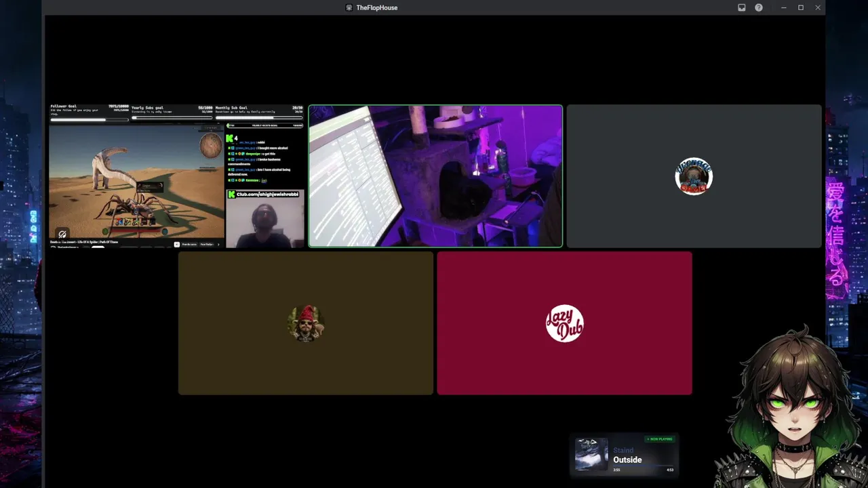Click the "Yearly Subs goal" label
The height and width of the screenshot is (488, 868).
tap(147, 108)
